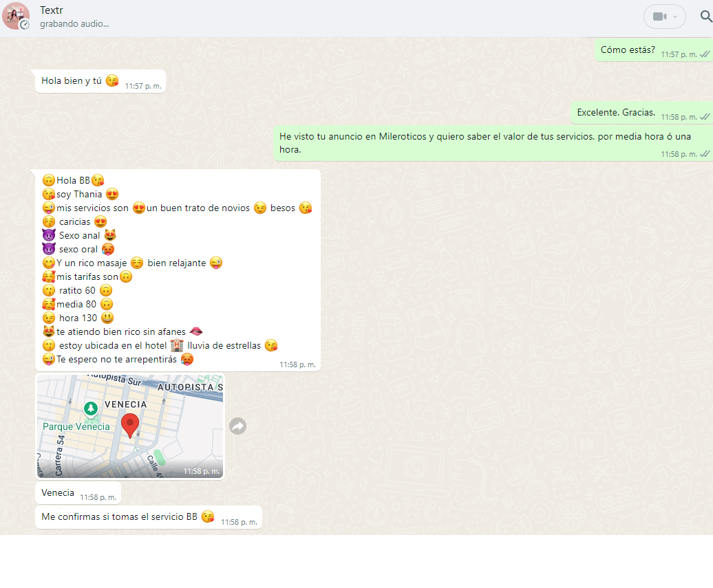
Task: Click the green Parque Venecia park marker
Action: tap(90, 409)
